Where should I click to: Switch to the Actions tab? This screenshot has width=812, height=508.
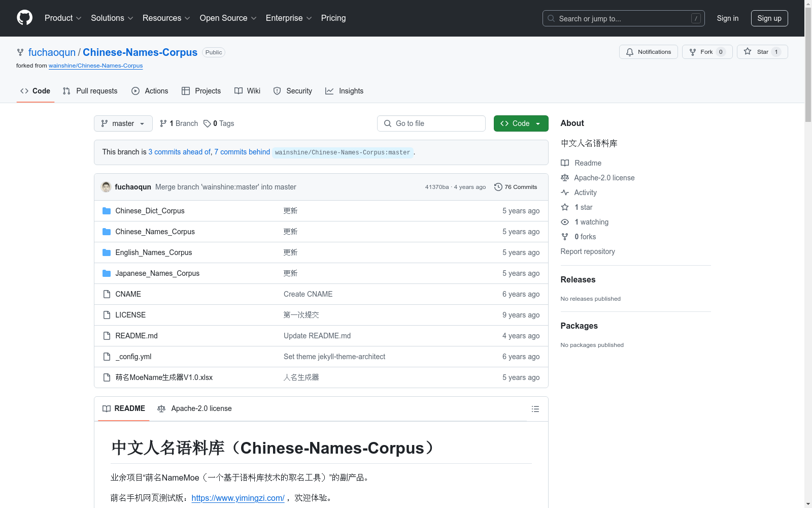(x=150, y=91)
